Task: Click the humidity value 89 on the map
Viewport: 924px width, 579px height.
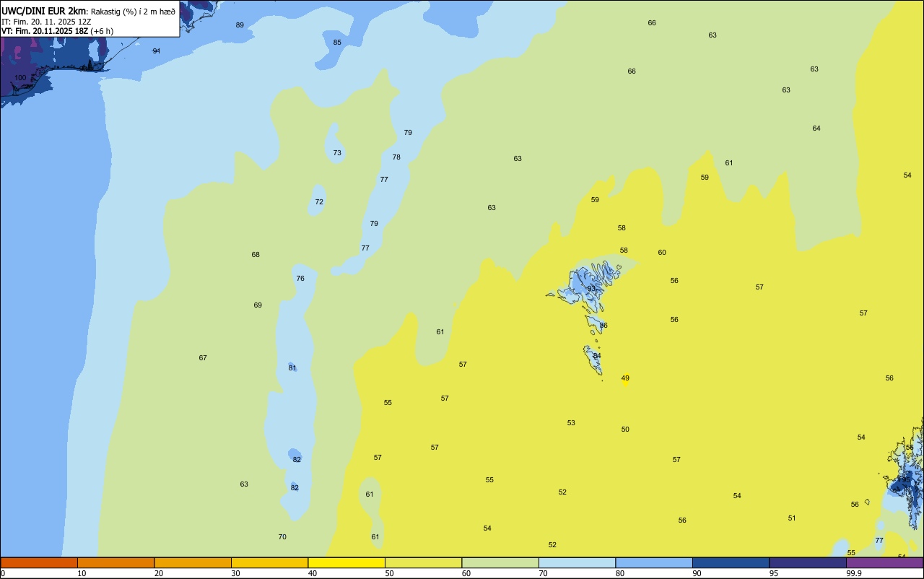Action: click(240, 25)
